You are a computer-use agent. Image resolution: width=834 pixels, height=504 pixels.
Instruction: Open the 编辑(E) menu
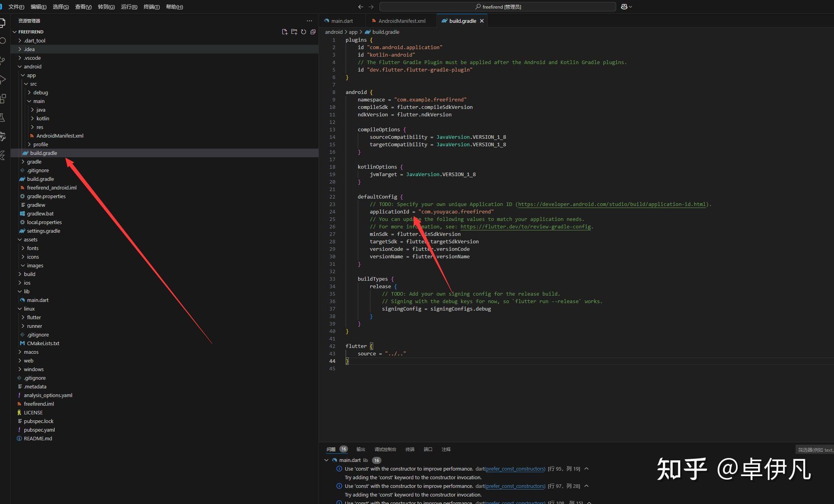click(x=39, y=7)
